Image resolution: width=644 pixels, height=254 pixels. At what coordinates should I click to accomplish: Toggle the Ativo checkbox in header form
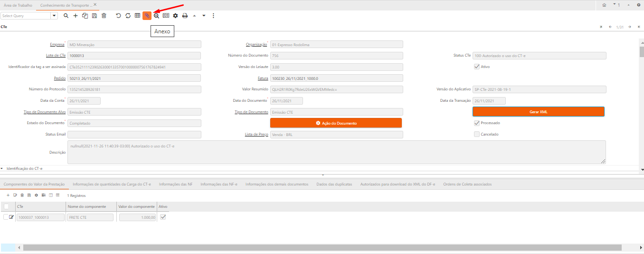(477, 67)
